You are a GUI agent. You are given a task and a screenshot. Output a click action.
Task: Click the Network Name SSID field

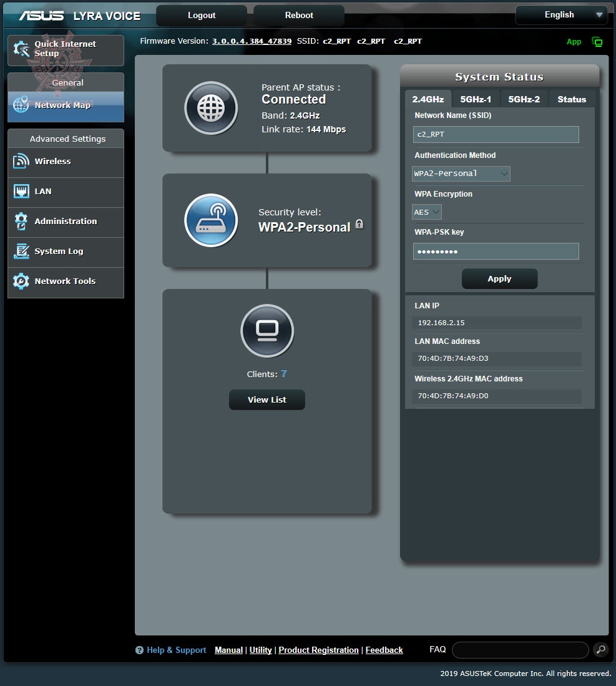496,134
